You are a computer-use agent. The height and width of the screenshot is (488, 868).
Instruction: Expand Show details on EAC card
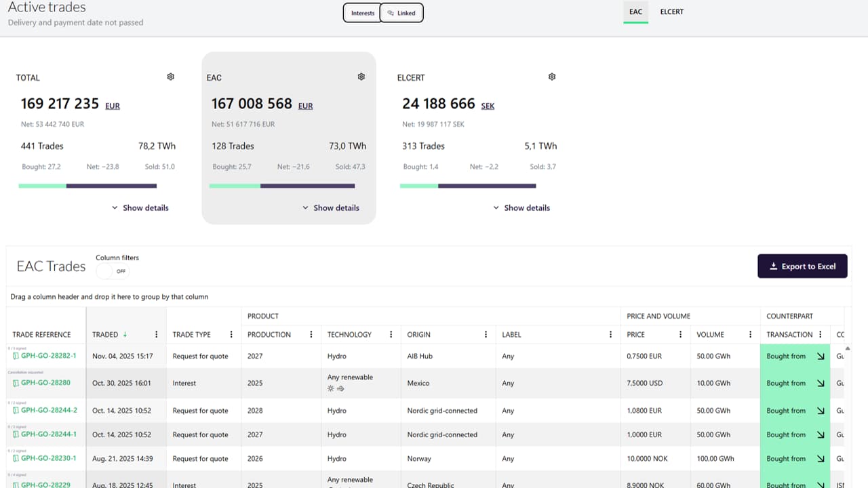[x=330, y=208]
